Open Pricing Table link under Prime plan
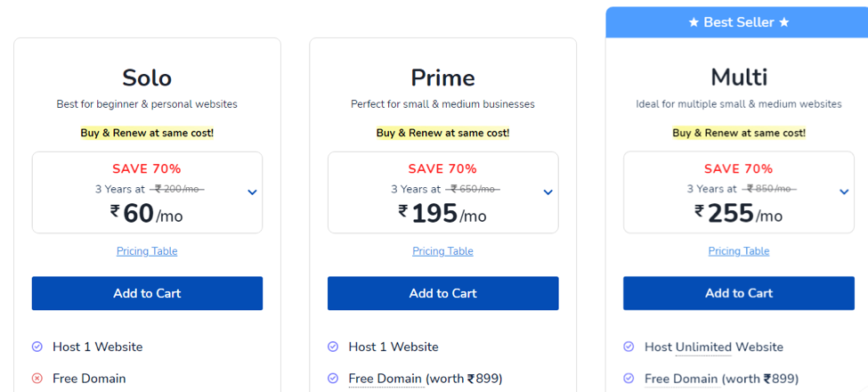 pyautogui.click(x=442, y=251)
